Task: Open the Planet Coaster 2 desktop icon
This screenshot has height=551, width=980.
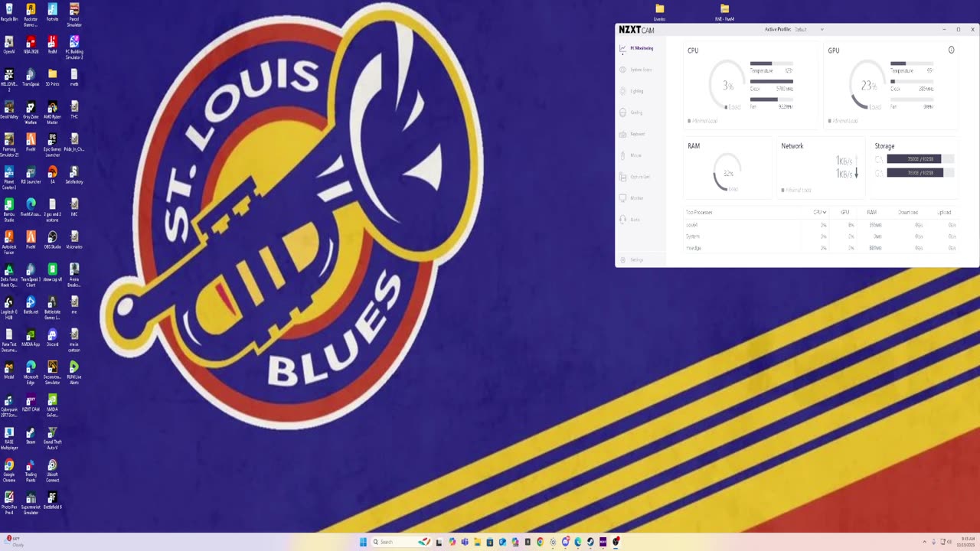Action: [9, 177]
